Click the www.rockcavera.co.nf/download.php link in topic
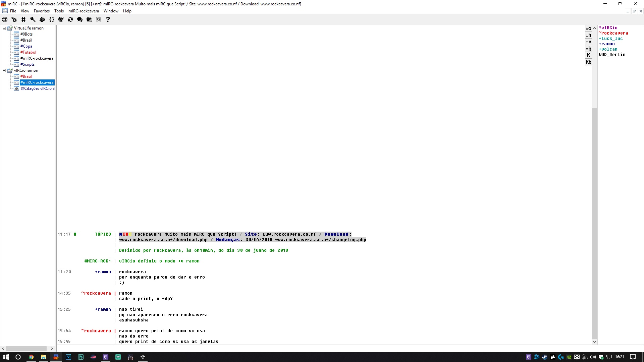644x362 pixels. click(x=163, y=240)
